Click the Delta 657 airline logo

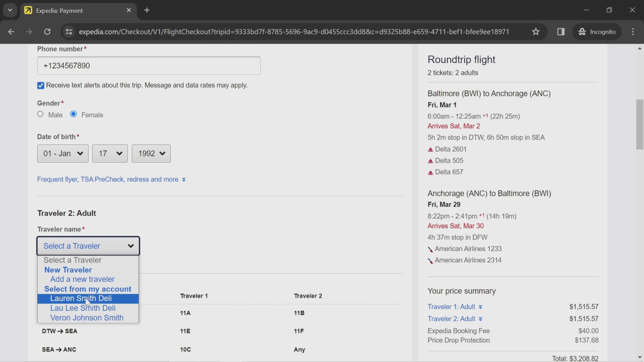tap(430, 172)
